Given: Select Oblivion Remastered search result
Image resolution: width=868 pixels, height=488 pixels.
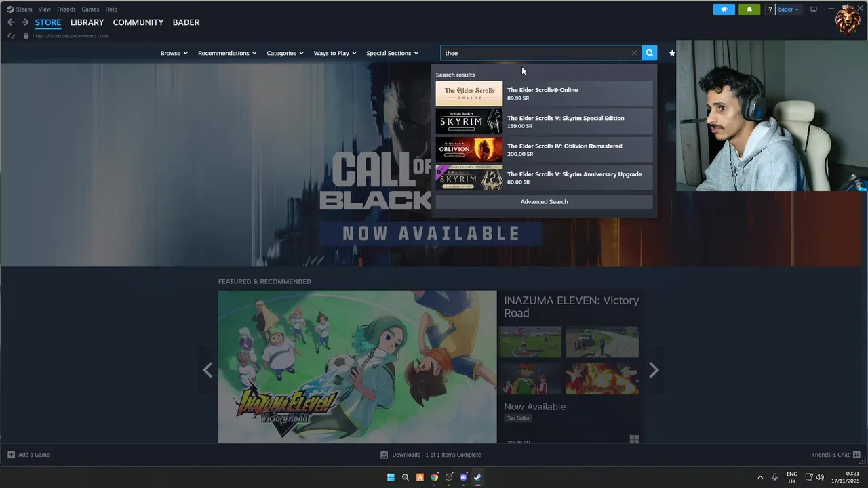Looking at the screenshot, I should (544, 150).
